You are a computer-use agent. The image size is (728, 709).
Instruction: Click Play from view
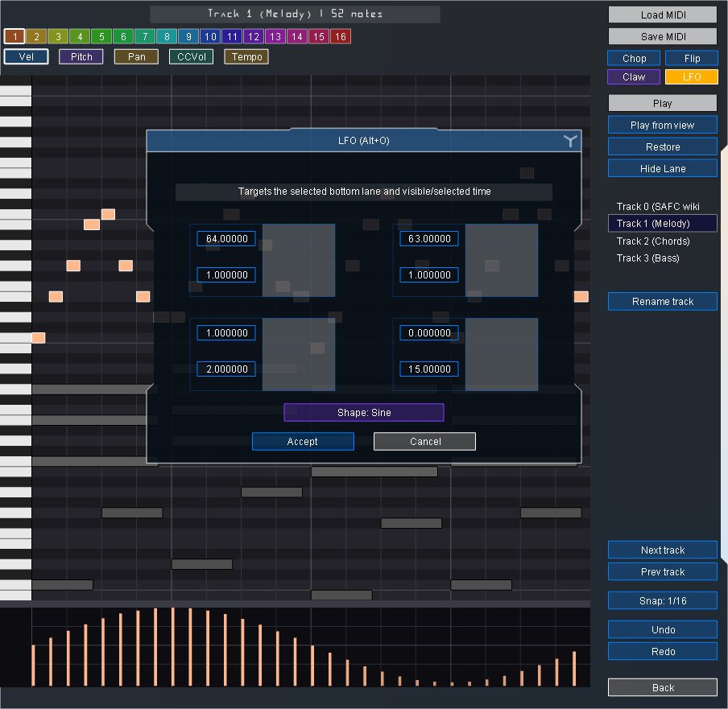point(663,126)
